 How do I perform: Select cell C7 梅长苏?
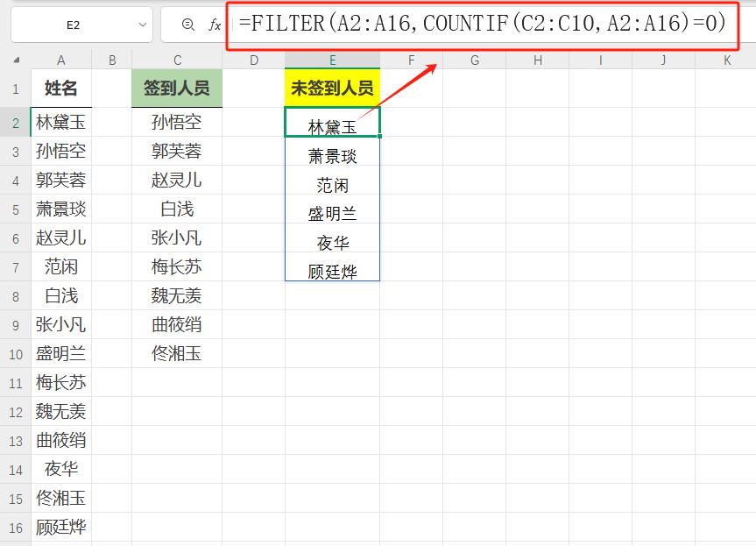tap(177, 266)
